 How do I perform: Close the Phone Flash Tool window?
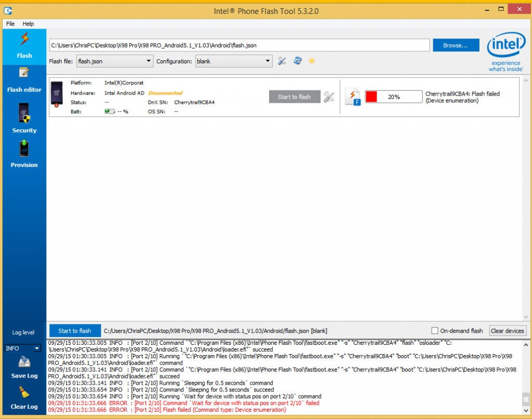[x=520, y=9]
